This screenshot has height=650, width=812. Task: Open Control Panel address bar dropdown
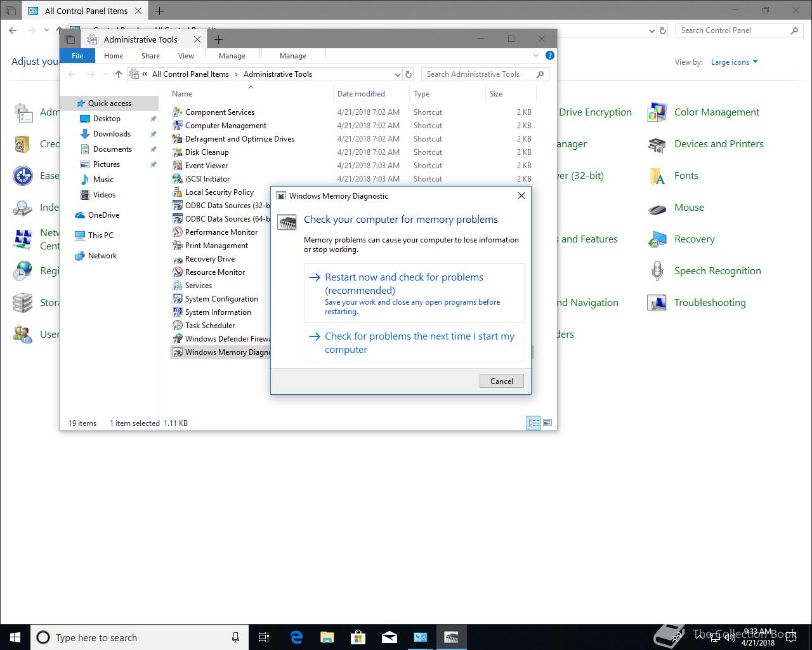click(652, 30)
